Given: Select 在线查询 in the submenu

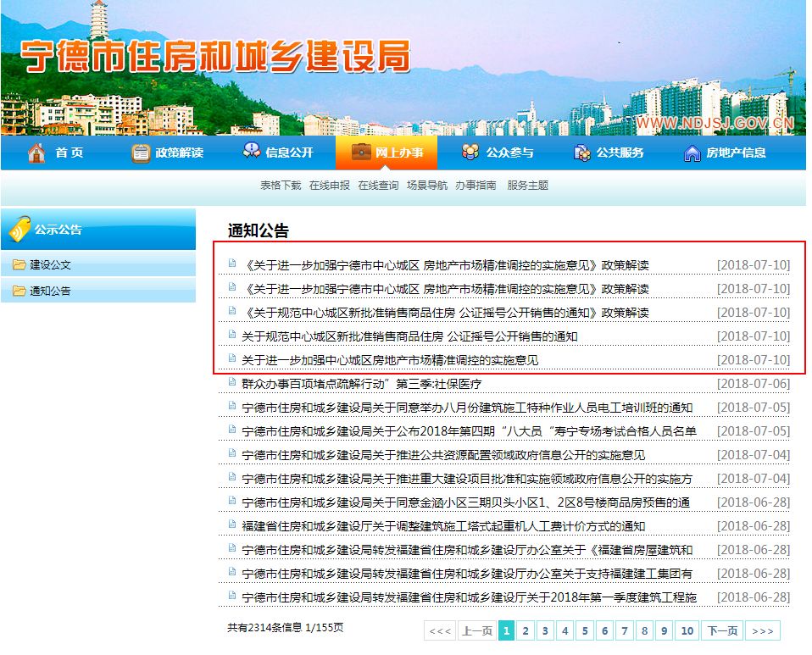Looking at the screenshot, I should point(377,186).
